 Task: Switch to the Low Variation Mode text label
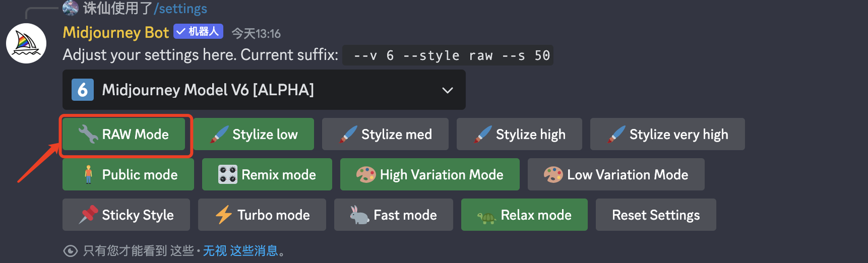point(628,175)
